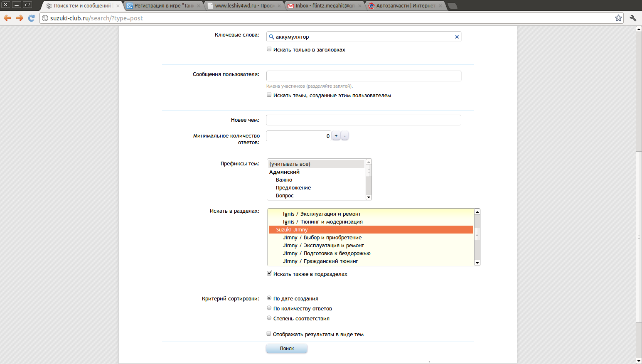Increase minimum replies with plus button

click(x=336, y=136)
